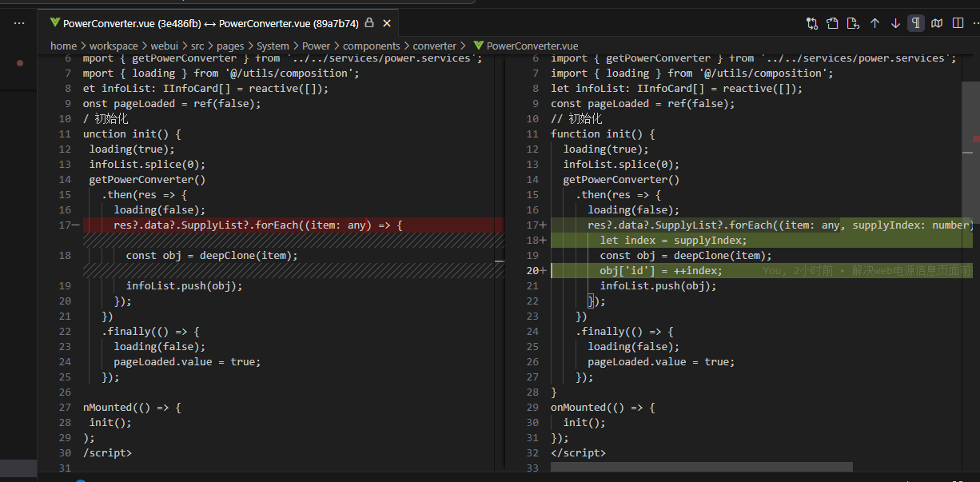Open the webui breadcrumb

[164, 46]
